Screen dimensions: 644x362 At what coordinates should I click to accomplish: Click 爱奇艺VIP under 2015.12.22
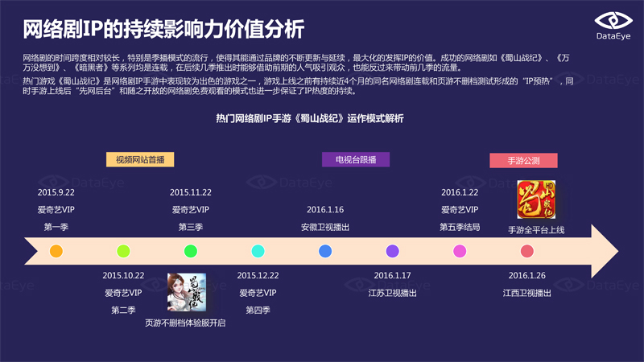[x=258, y=293]
